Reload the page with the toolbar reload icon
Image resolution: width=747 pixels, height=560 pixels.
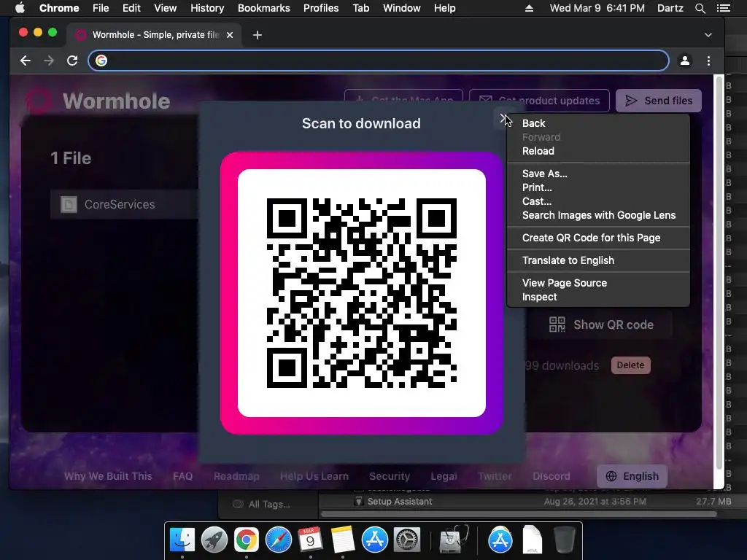click(72, 61)
